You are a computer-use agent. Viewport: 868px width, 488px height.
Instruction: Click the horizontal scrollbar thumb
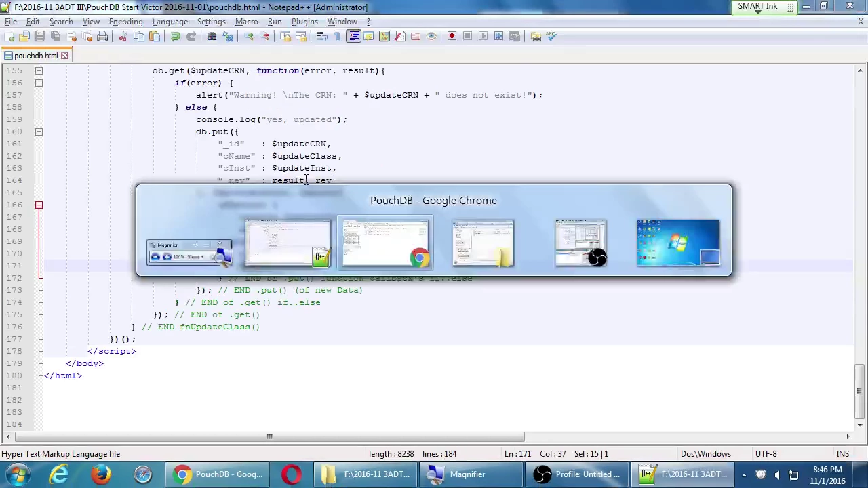[269, 437]
